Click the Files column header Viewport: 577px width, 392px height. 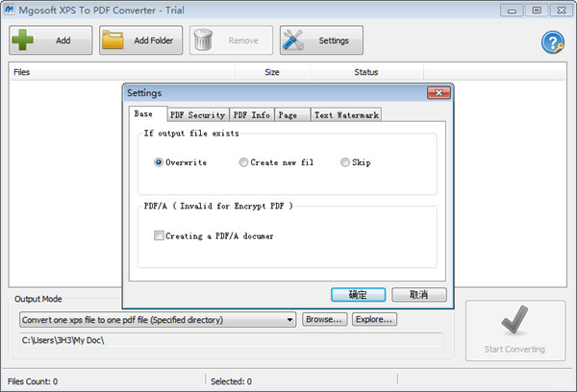point(122,72)
